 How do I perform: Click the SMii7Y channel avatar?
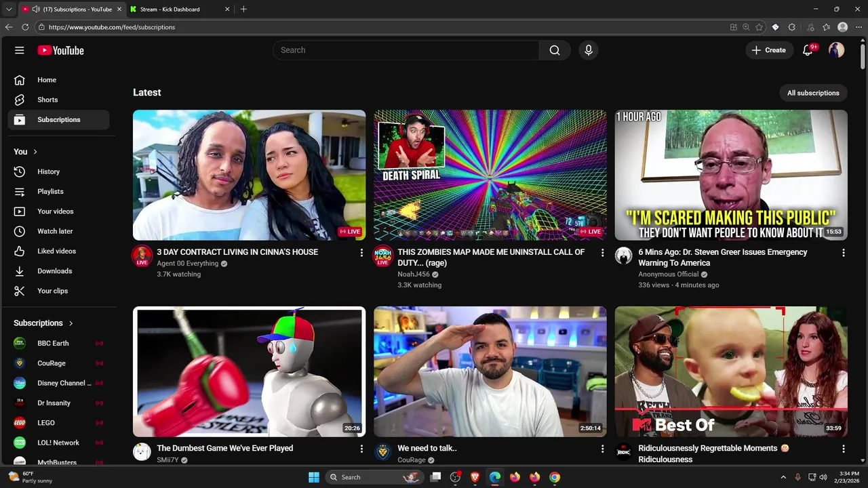[142, 452]
